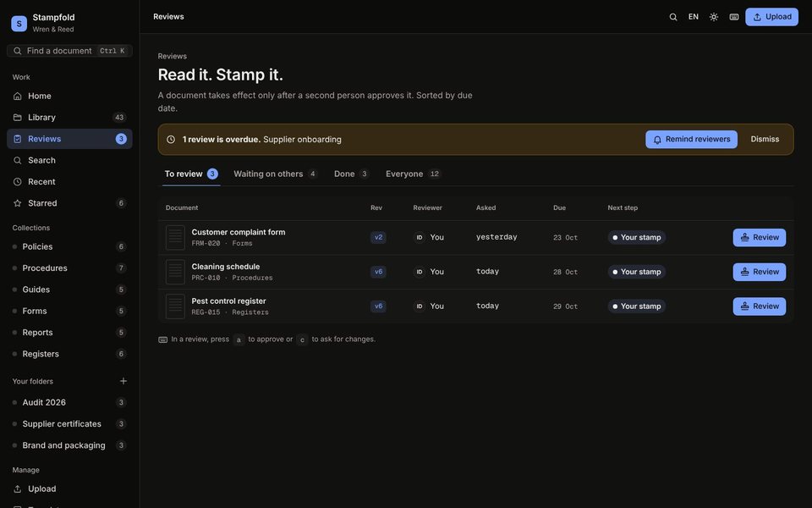
Task: Click the sidebar Search magnifier icon
Action: coord(18,160)
